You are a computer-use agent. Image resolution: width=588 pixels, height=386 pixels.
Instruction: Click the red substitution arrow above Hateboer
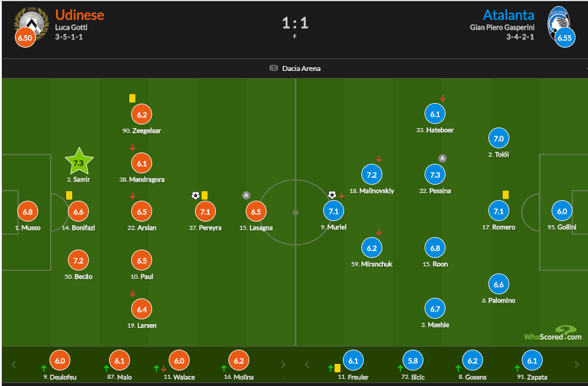[x=442, y=98]
